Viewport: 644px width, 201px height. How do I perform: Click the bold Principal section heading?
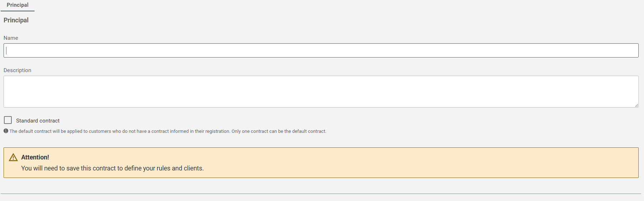pos(16,20)
